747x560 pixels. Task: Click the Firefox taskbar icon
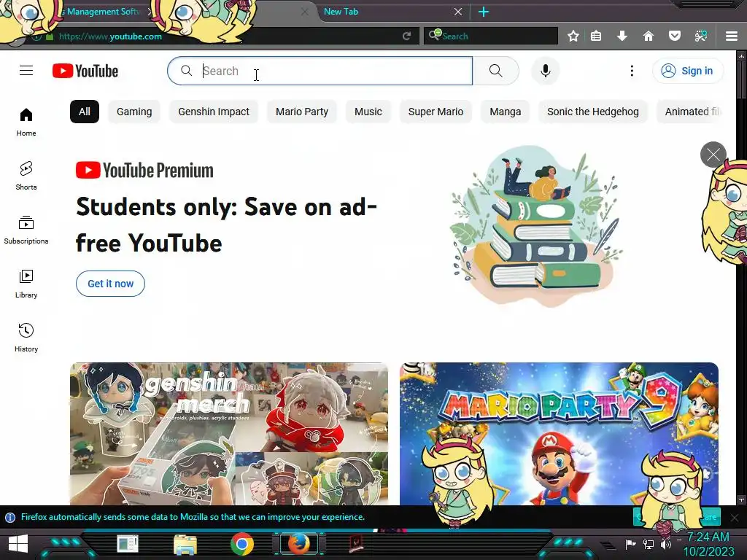point(298,544)
